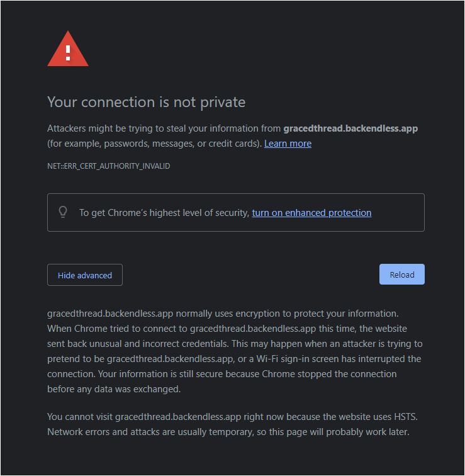Viewport: 465px width, 476px height.
Task: Click the 'Your connection is not private' heading
Action: 147,102
